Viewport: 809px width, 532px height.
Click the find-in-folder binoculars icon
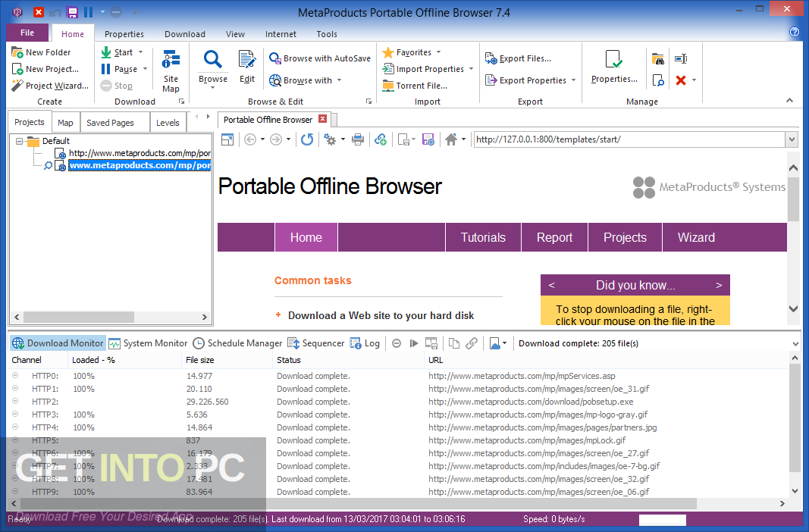(x=658, y=59)
